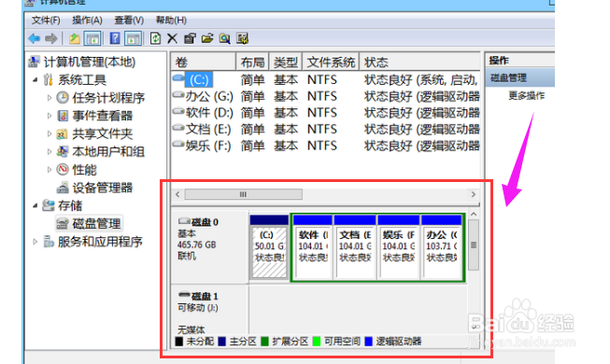The image size is (610, 364).
Task: Open the 查看(V) menu
Action: coord(129,20)
